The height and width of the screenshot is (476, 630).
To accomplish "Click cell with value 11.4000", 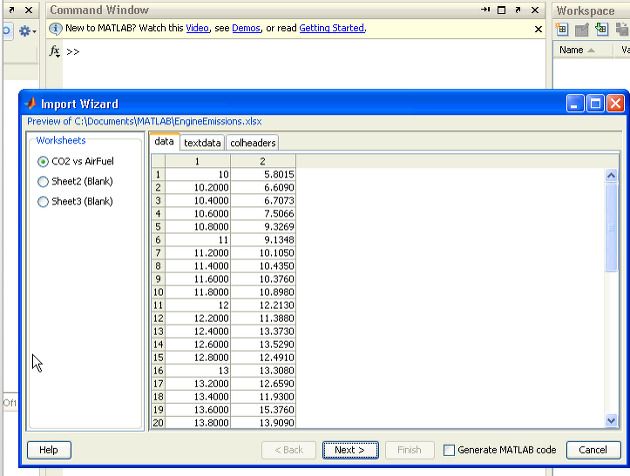I will tap(198, 266).
